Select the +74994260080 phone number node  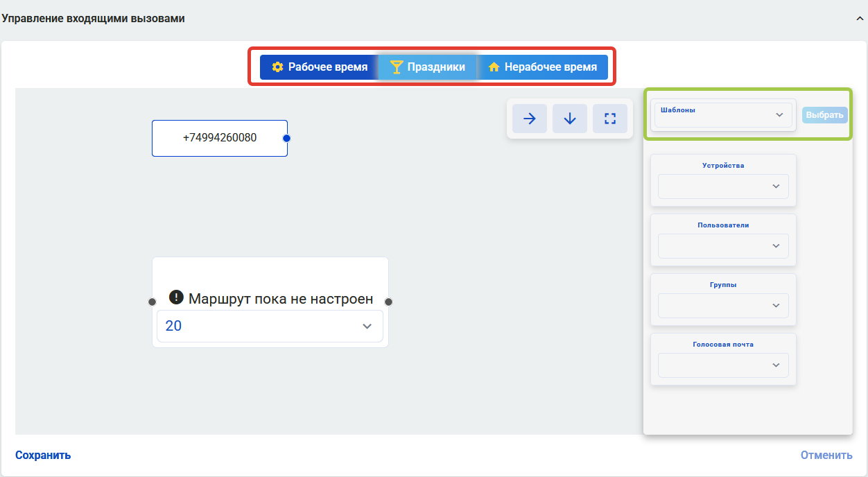(x=220, y=138)
